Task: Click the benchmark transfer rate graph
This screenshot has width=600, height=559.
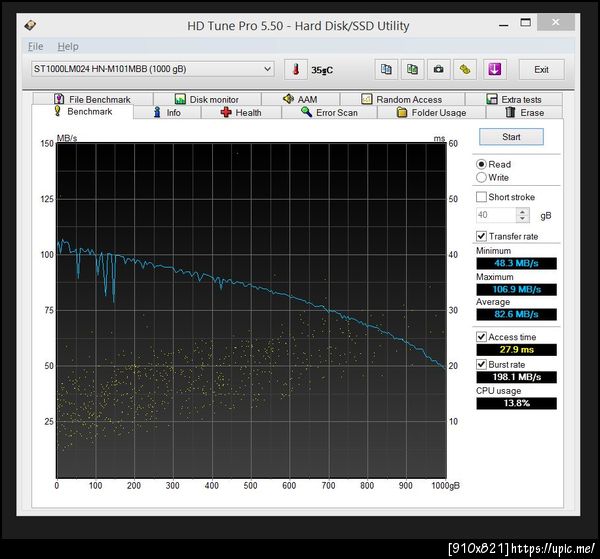Action: tap(251, 310)
